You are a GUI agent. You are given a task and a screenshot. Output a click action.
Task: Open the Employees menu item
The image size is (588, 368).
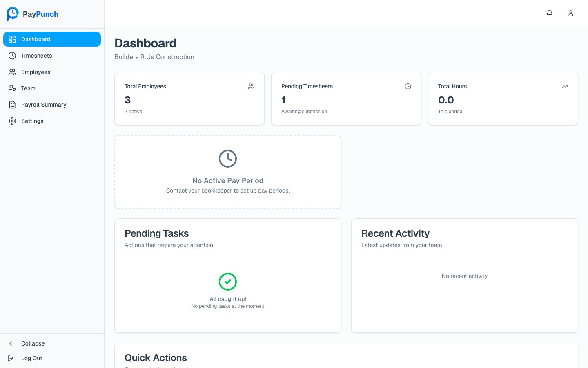52,72
